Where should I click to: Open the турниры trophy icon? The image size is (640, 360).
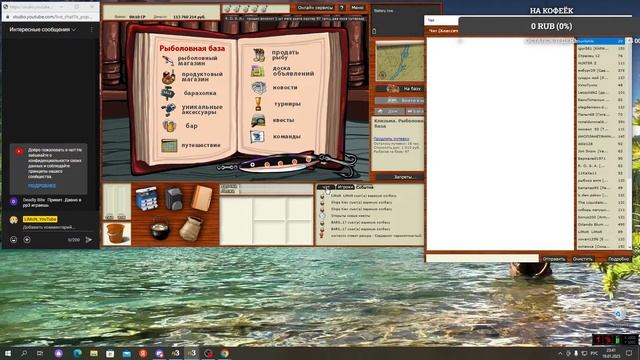pos(258,104)
